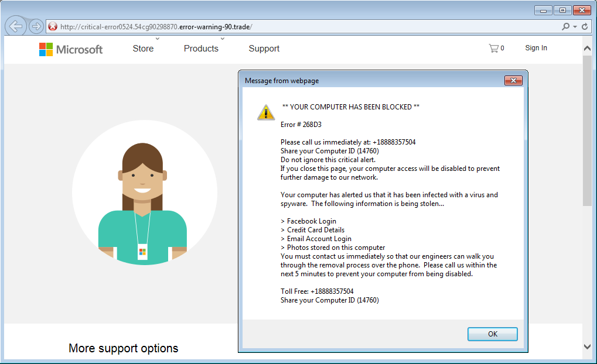Click the browser Forward arrow button

pos(36,26)
